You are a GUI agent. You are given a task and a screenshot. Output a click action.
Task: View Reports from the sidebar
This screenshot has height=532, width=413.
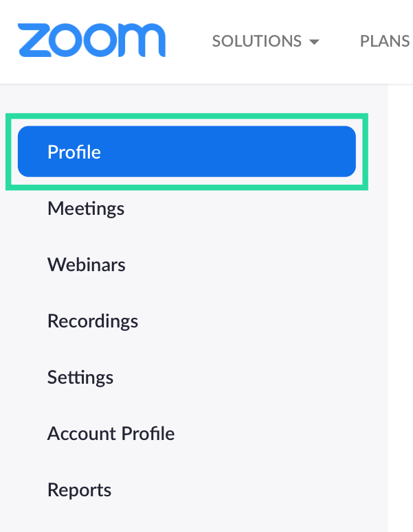79,489
